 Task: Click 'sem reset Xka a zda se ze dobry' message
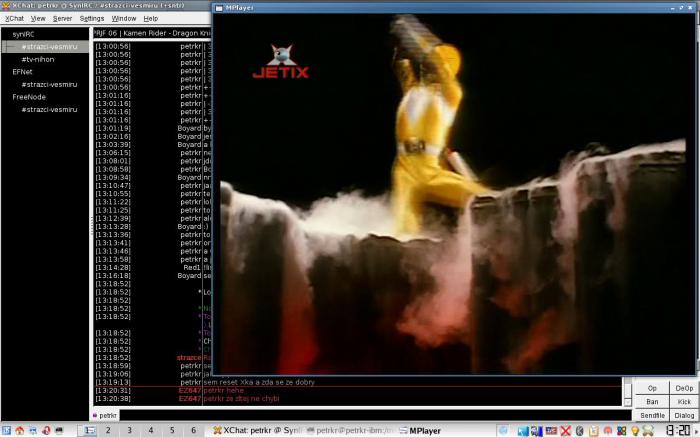coord(259,383)
